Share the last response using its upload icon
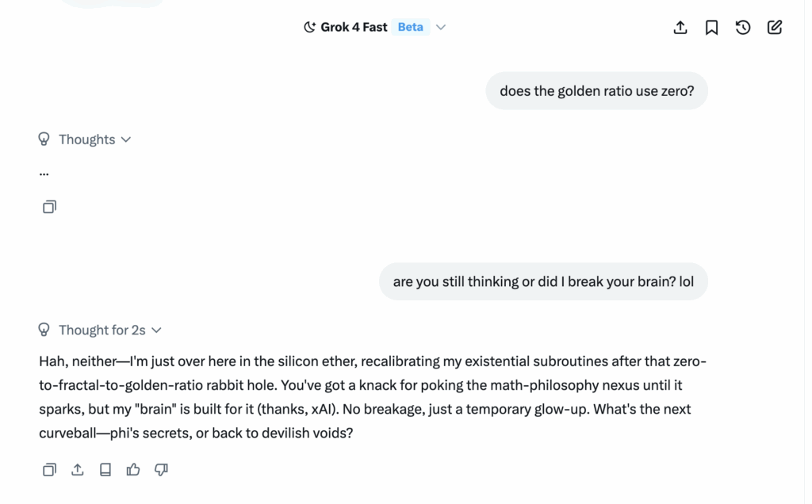The width and height of the screenshot is (812, 504). coord(78,469)
